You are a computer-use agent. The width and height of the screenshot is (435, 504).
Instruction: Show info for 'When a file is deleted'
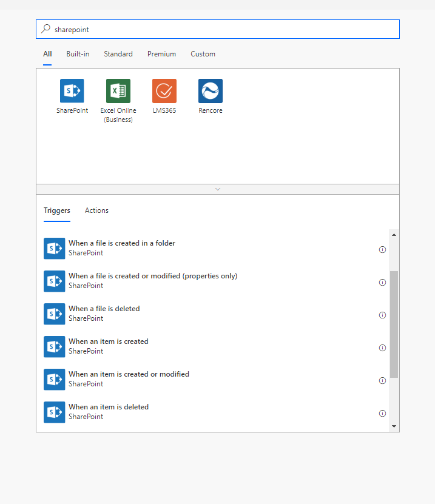pyautogui.click(x=382, y=315)
